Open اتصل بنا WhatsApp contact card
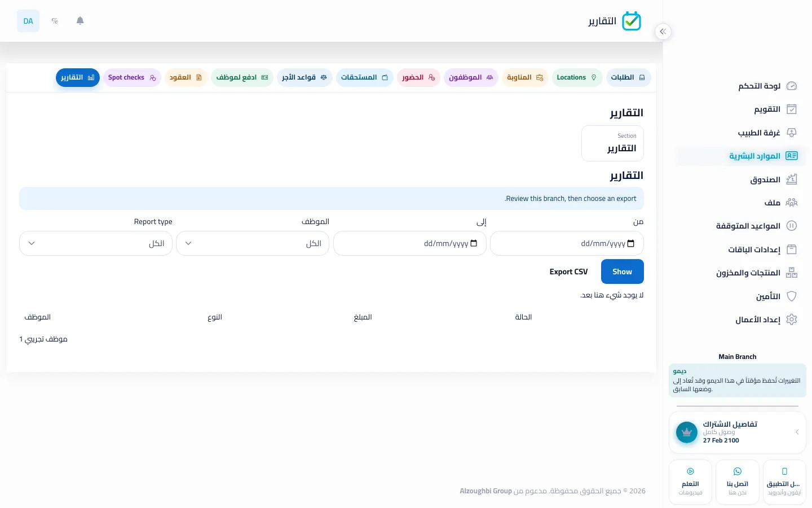 [x=738, y=482]
